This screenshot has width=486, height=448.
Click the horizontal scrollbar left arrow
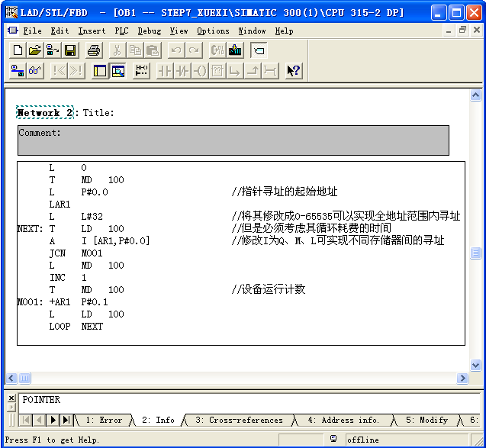point(11,379)
